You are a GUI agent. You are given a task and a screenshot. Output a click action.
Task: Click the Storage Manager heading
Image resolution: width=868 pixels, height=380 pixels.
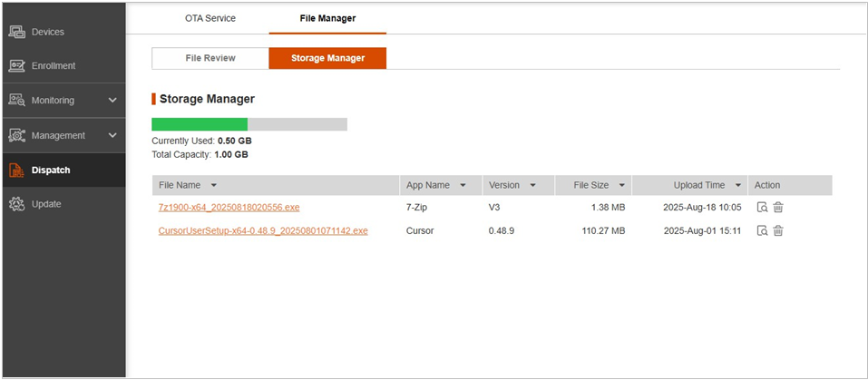coord(207,99)
